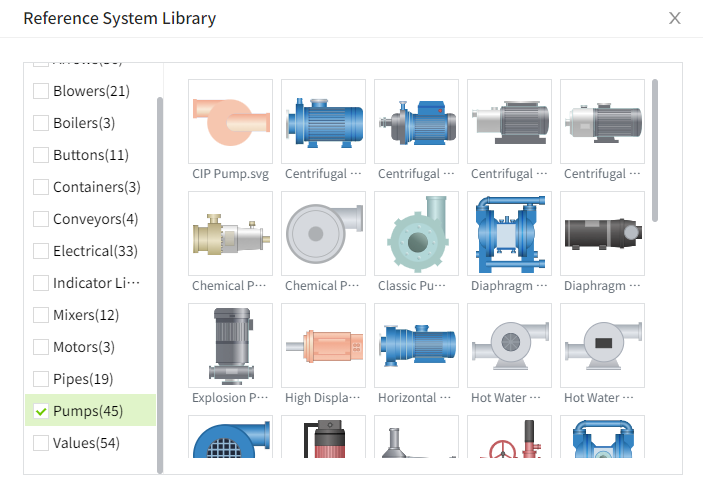Image resolution: width=703 pixels, height=492 pixels.
Task: Tick the Values(54) checkbox
Action: point(41,443)
